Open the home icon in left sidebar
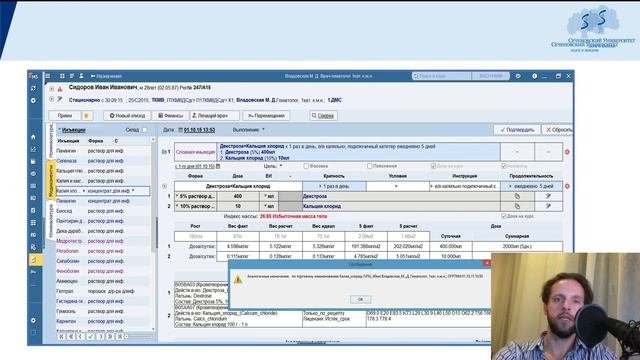The width and height of the screenshot is (640, 360). pos(33,137)
